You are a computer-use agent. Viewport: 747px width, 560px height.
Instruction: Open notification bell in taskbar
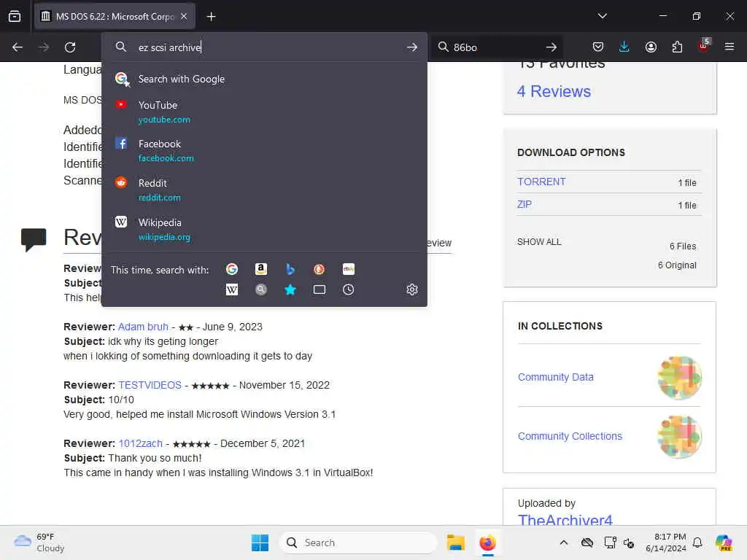(697, 542)
